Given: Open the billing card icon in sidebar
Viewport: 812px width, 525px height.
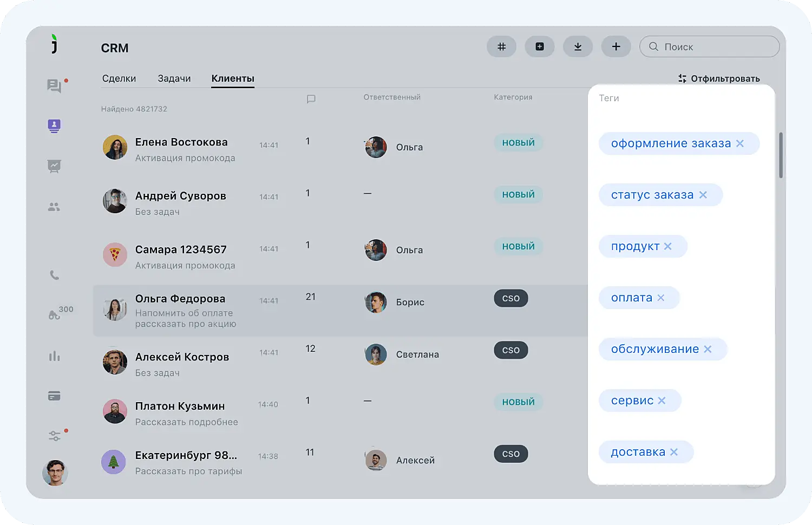Looking at the screenshot, I should coord(54,396).
